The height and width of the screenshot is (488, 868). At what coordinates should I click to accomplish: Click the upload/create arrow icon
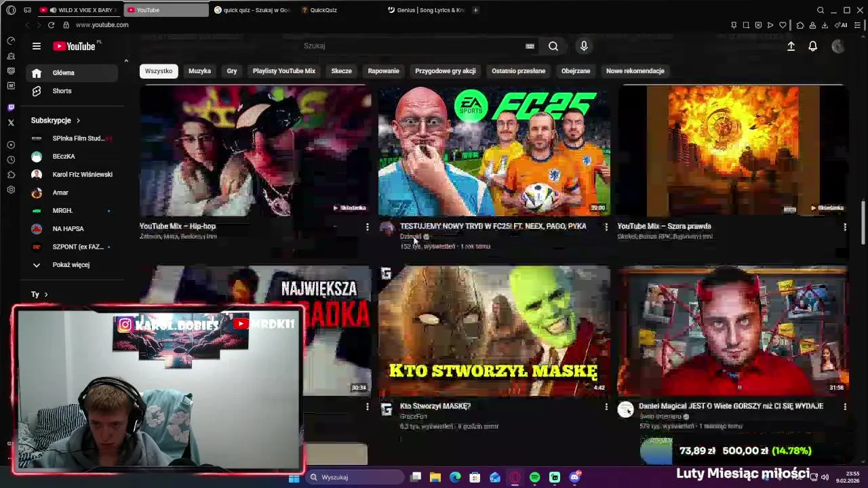791,46
